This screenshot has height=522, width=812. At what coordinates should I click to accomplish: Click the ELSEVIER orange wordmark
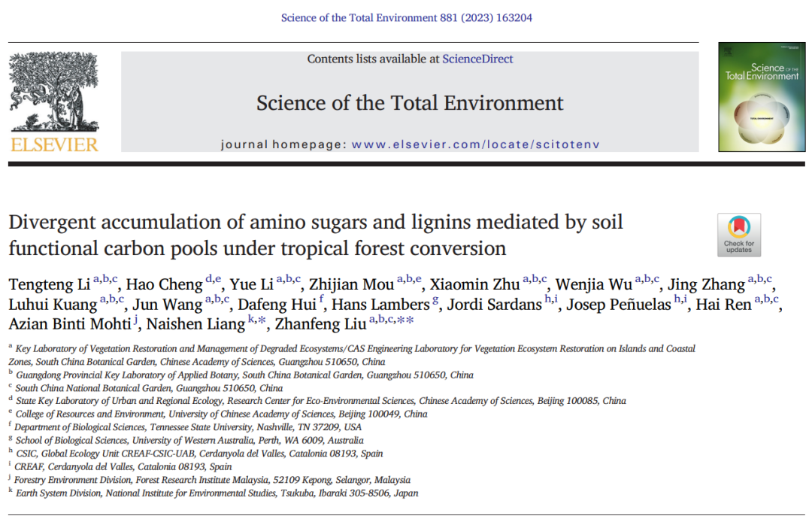click(54, 145)
